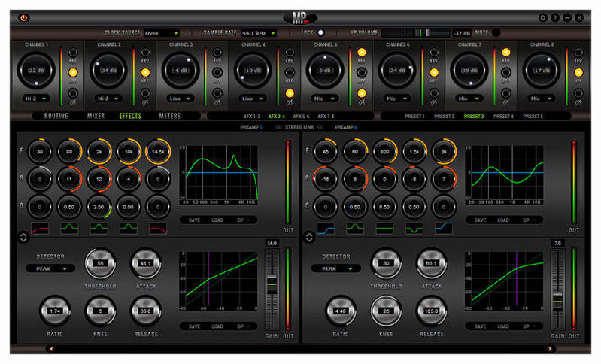Select the flat-line band shape in Preamp 4 EQ
Image resolution: width=601 pixels, height=364 pixels.
coord(384,229)
